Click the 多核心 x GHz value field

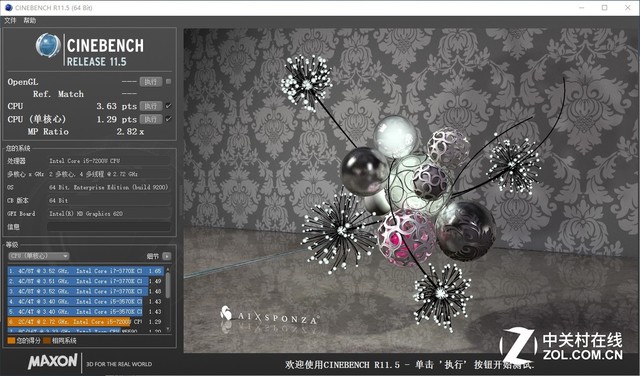point(109,174)
